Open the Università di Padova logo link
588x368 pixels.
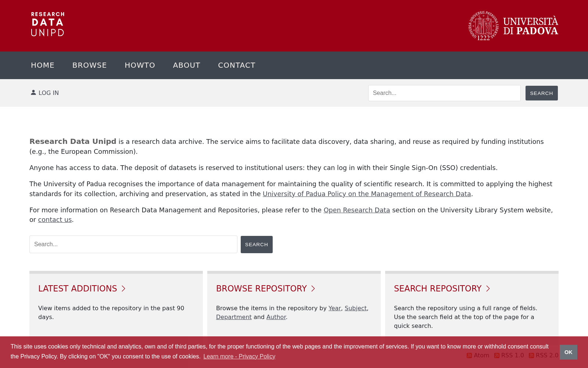513,26
